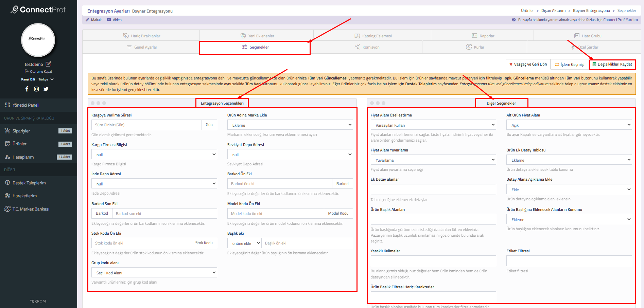Open the Kargo Firması Bilgisi dropdown

pos(154,155)
